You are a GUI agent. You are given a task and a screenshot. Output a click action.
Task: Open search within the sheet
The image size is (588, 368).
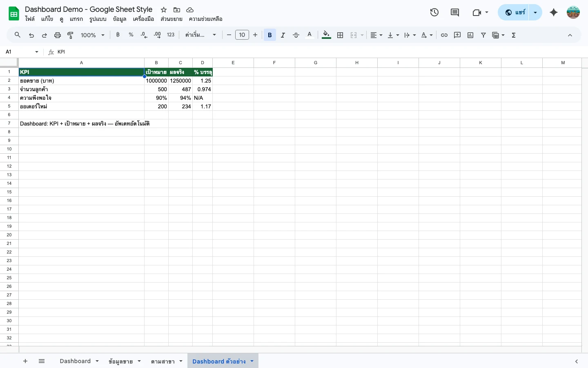click(x=17, y=35)
